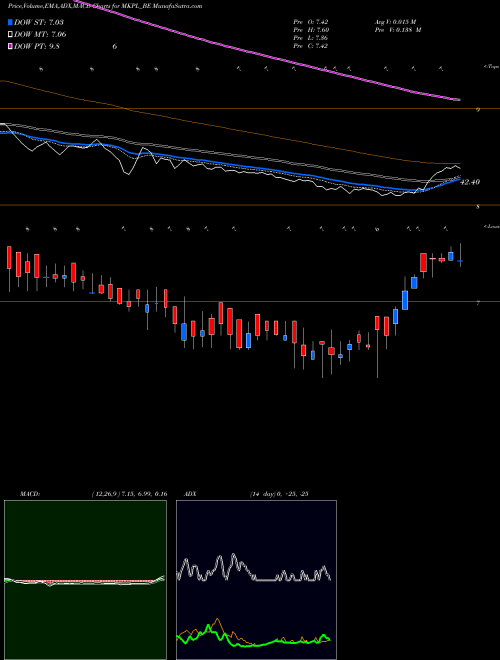Viewport: 500px width, 660px height.
Task: Click the 'Pre L: 7.36' low value
Action: pyautogui.click(x=311, y=38)
